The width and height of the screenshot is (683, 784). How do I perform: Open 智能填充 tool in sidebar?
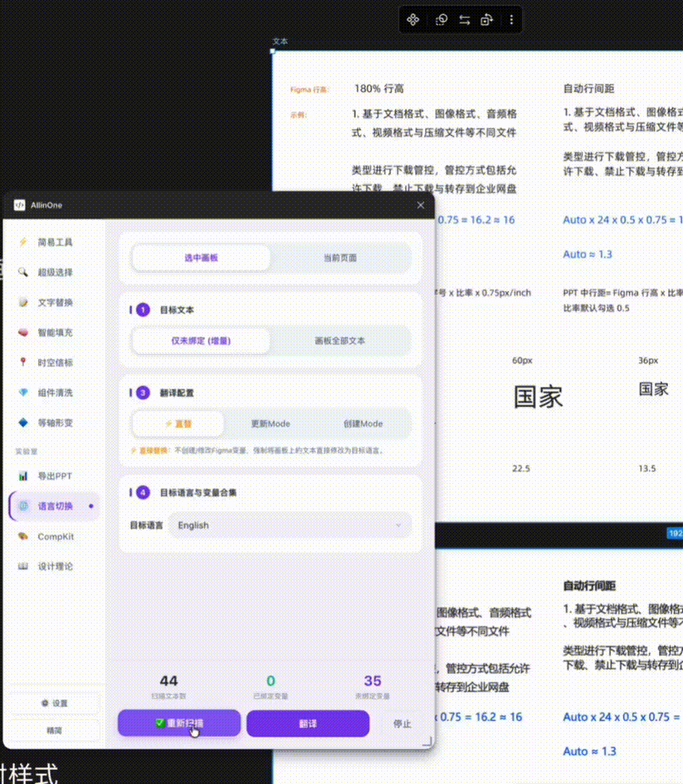click(x=54, y=332)
